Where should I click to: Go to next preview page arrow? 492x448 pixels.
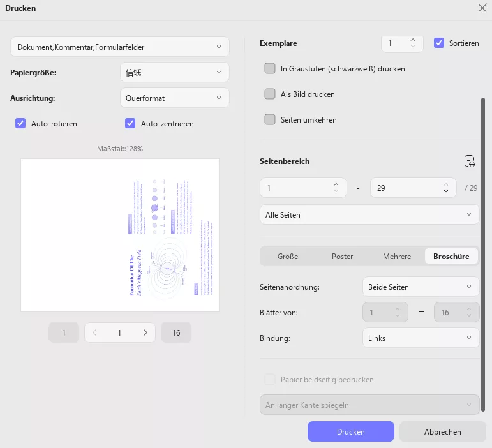(x=145, y=332)
